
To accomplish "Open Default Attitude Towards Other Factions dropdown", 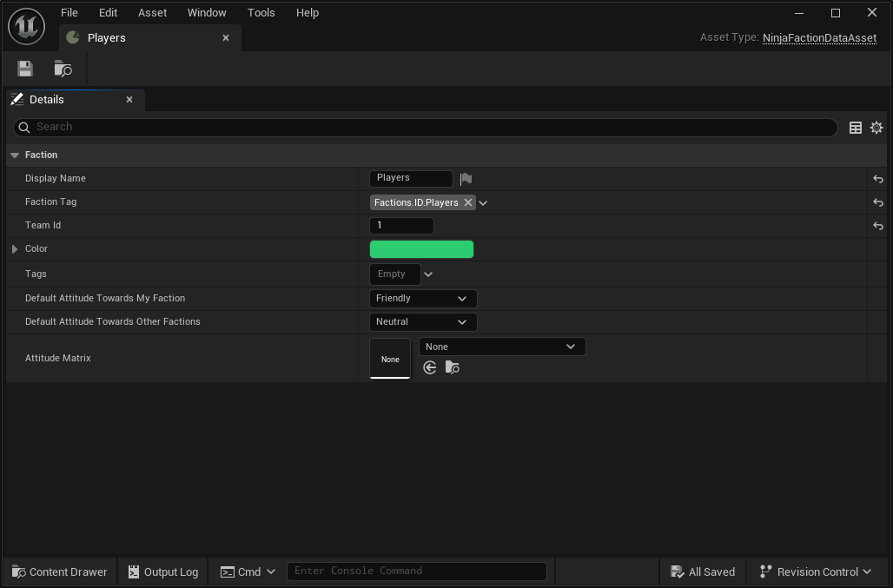I will click(423, 322).
